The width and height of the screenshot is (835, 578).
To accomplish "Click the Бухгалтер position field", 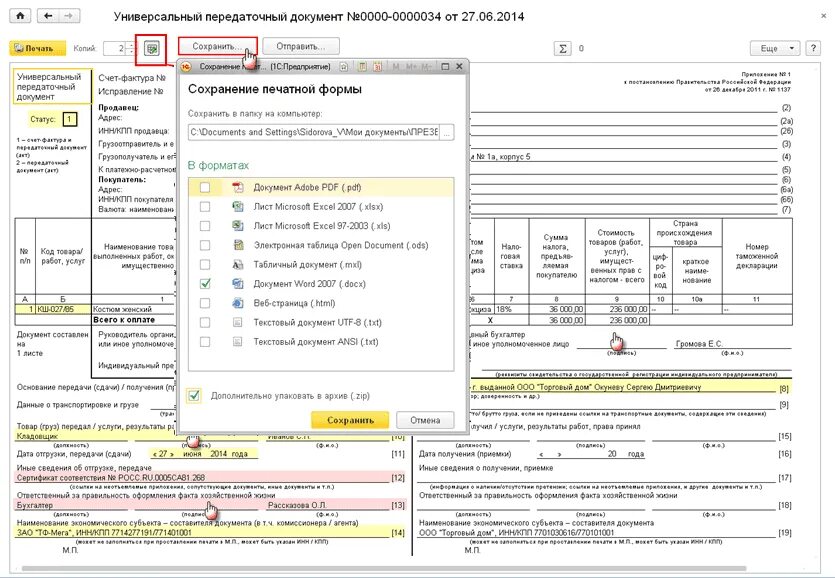I will point(35,506).
